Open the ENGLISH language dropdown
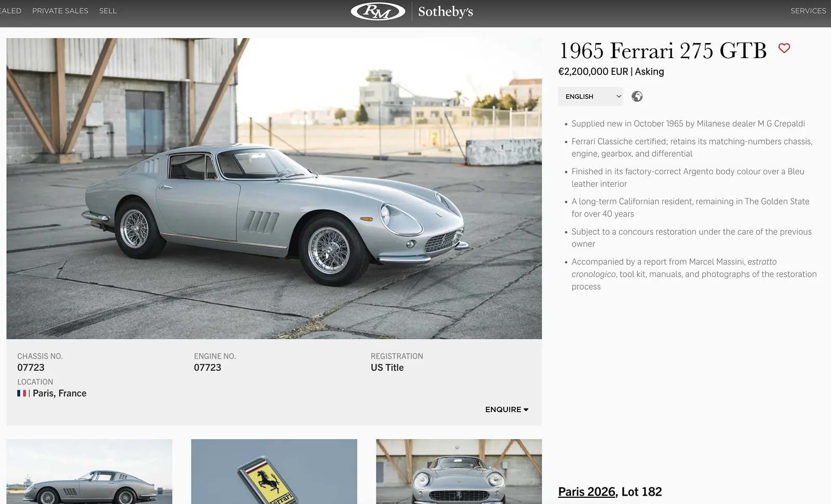 coord(591,97)
